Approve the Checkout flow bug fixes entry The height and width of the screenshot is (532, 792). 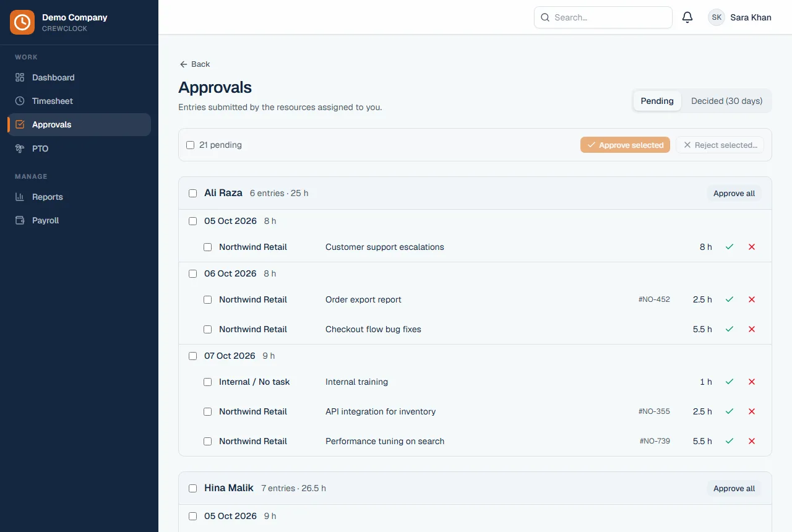730,329
